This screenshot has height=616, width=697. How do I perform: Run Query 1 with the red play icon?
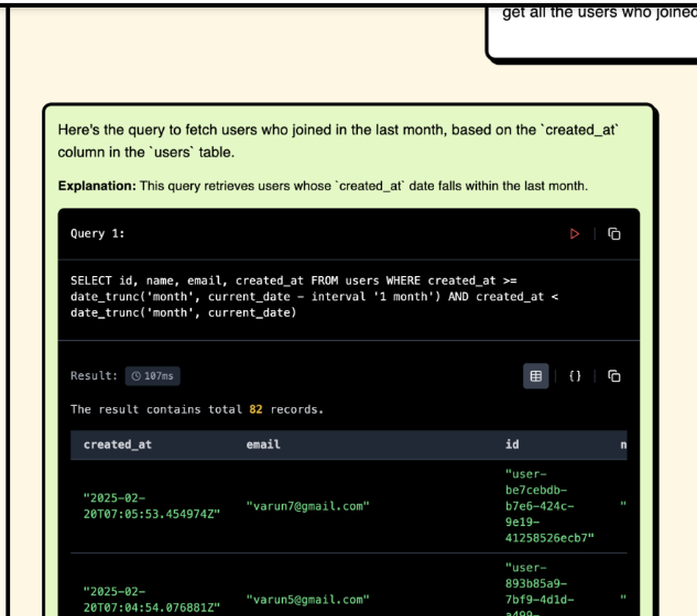click(x=574, y=233)
